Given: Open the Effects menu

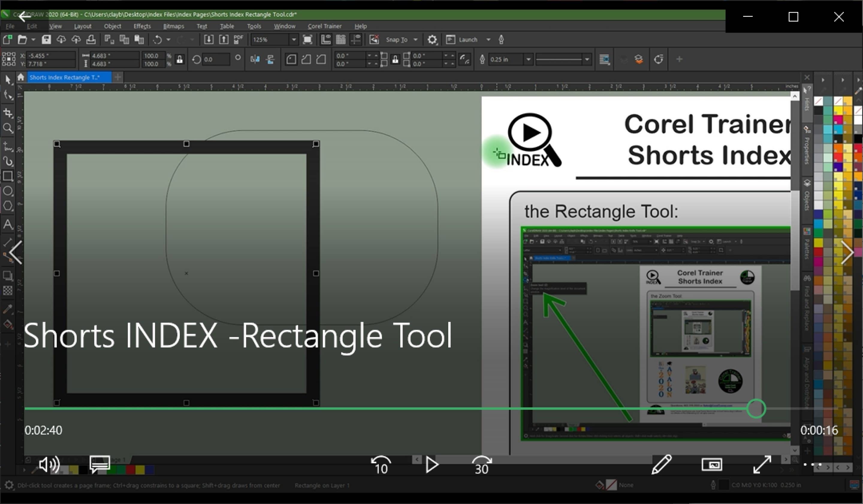Looking at the screenshot, I should tap(142, 26).
